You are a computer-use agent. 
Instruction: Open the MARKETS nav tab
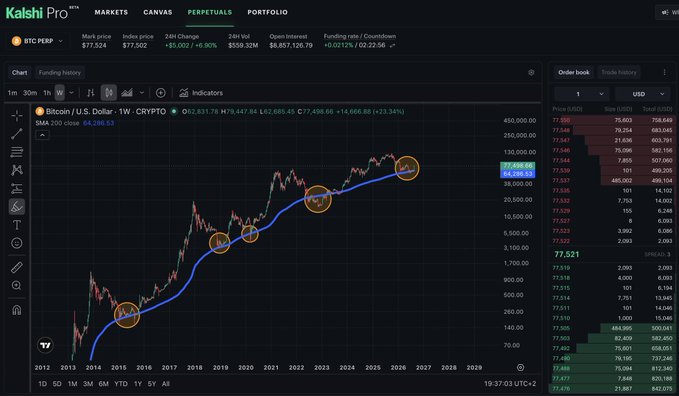[111, 12]
